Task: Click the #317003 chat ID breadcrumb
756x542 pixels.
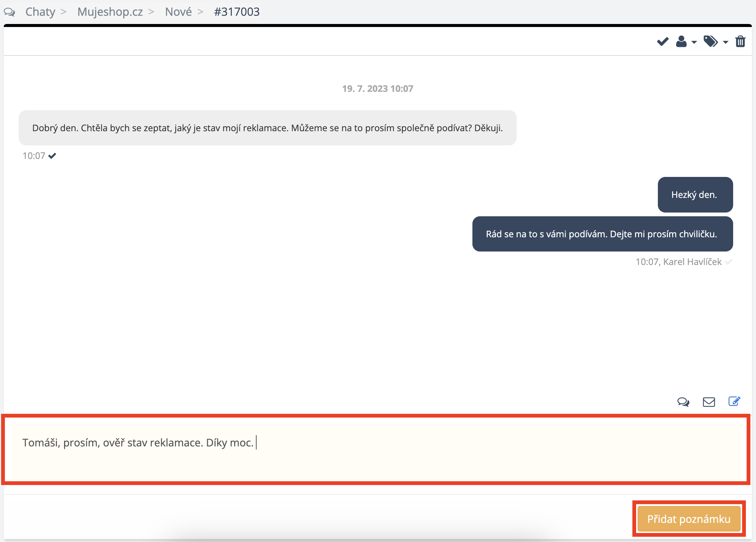Action: coord(237,12)
